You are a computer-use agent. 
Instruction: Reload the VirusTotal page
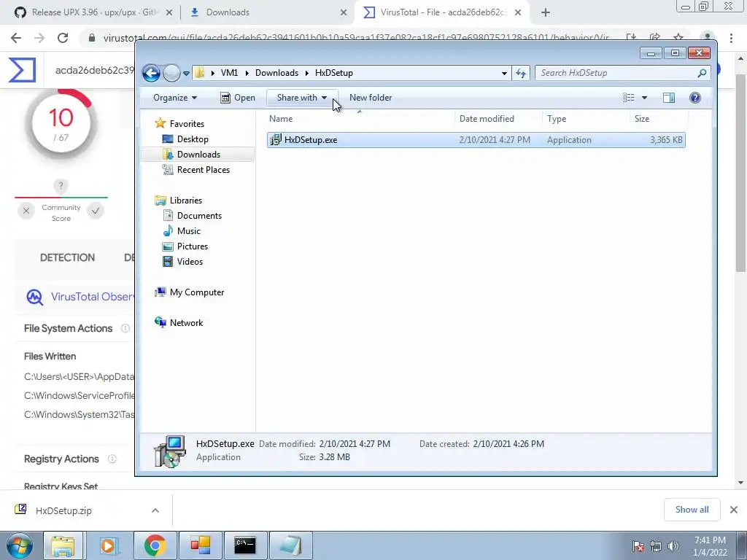63,38
